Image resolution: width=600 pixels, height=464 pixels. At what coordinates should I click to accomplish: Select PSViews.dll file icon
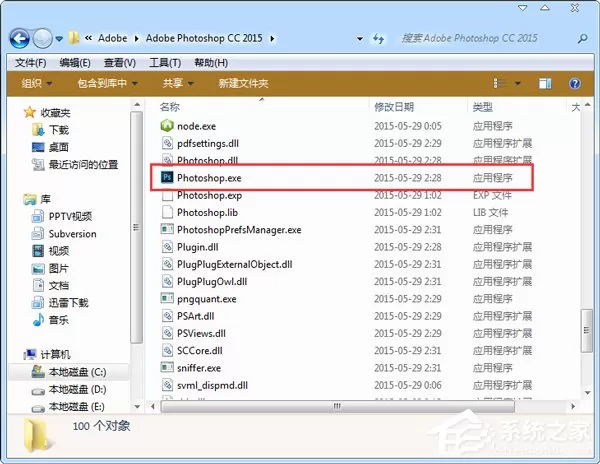click(x=167, y=333)
